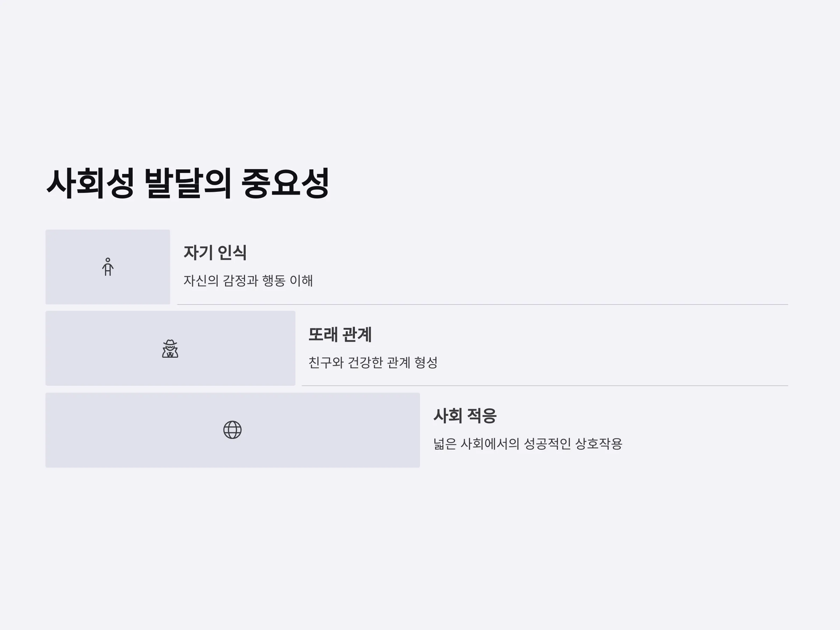Click the word '상호작용' in the last description
The width and height of the screenshot is (840, 630).
tap(599, 443)
